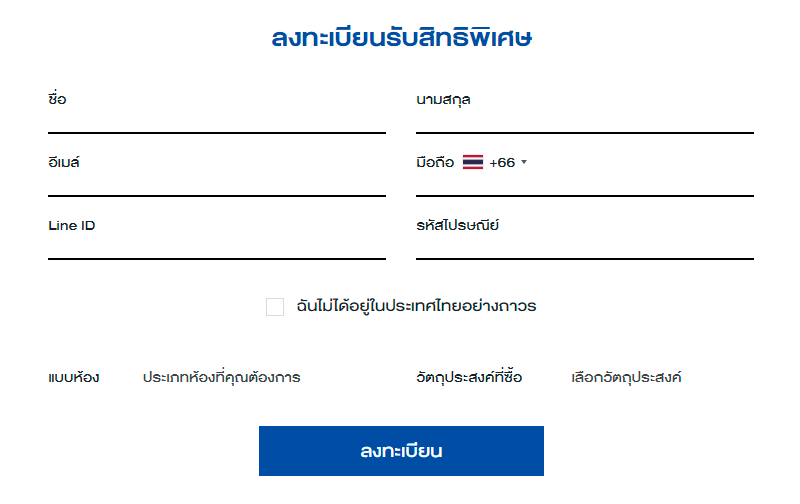Click the Thai flag icon
The image size is (800, 504).
pos(473,162)
